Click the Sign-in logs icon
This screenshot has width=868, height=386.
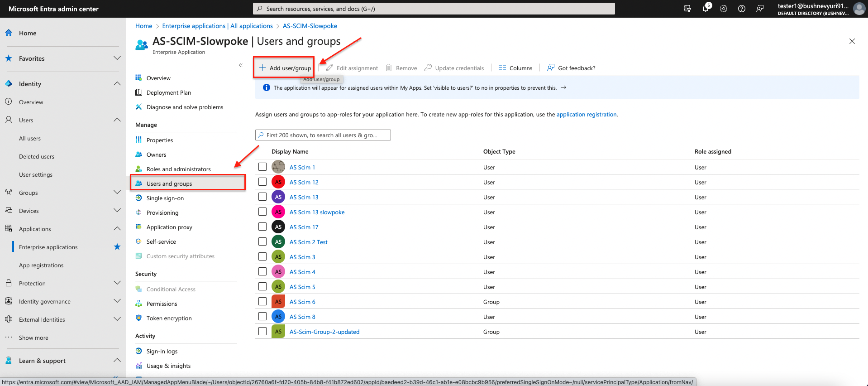coord(139,351)
